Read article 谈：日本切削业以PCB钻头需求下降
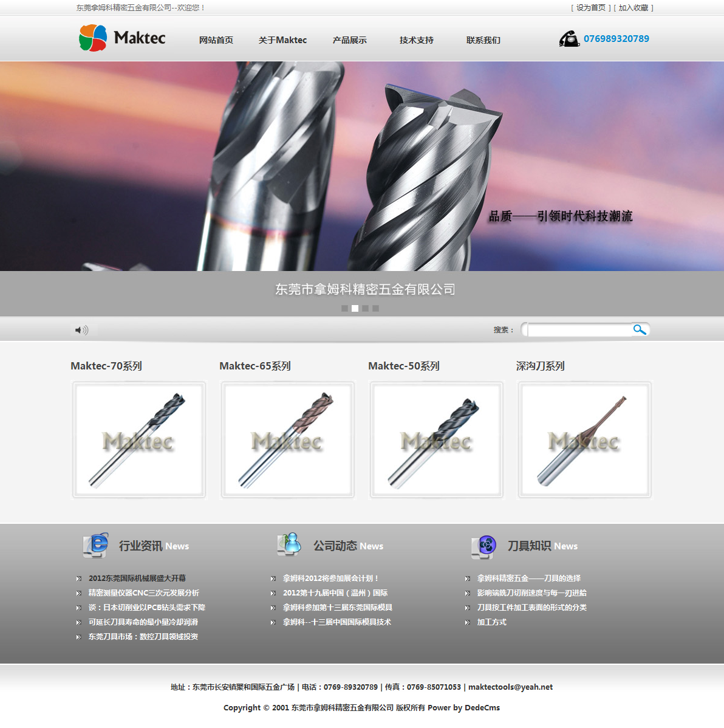Screen dimensions: 724x728 pos(146,608)
